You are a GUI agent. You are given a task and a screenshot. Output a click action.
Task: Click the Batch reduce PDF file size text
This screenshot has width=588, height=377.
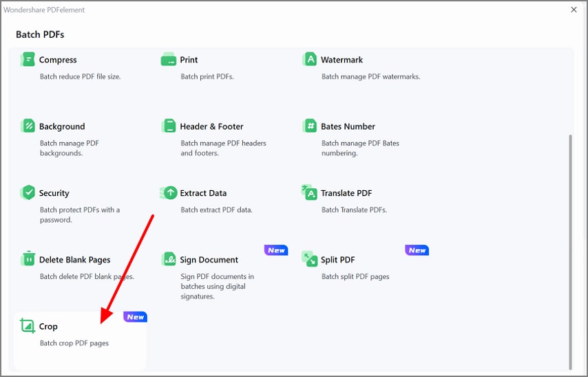(x=80, y=77)
